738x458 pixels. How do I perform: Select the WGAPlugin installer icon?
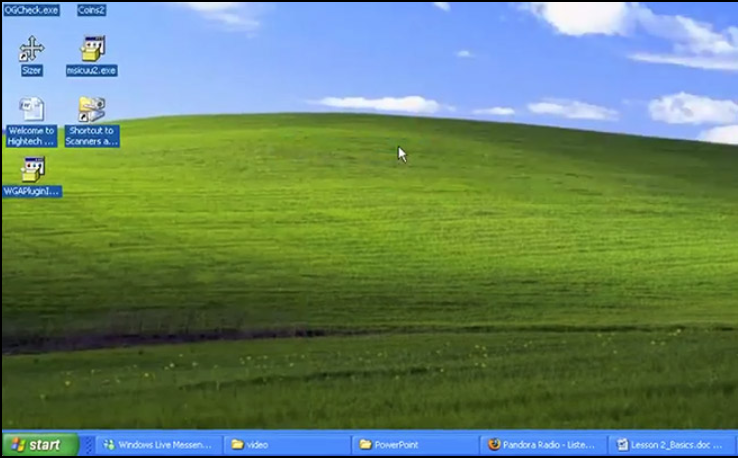pyautogui.click(x=32, y=168)
